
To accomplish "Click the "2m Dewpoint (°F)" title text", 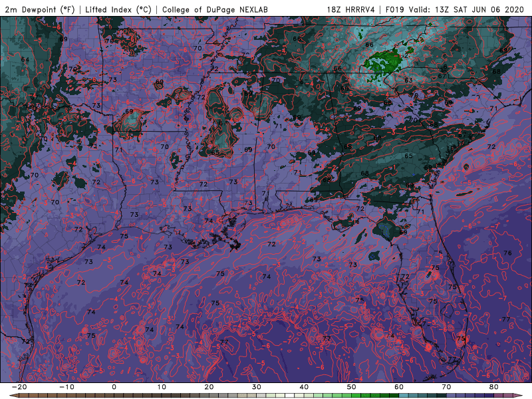I will tap(40, 9).
